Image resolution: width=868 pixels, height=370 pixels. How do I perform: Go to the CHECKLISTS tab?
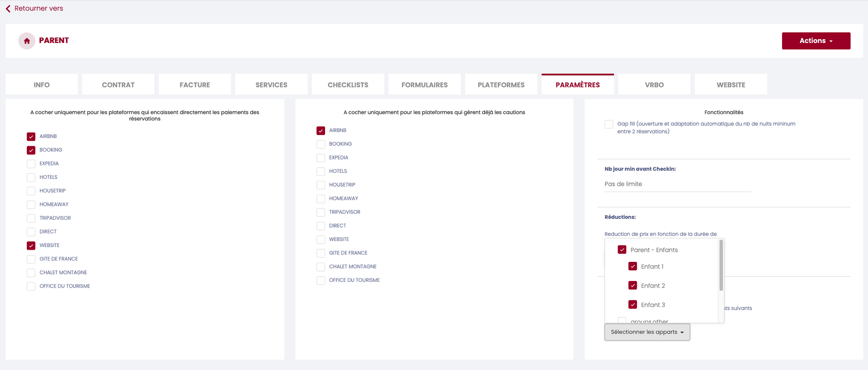coord(348,85)
